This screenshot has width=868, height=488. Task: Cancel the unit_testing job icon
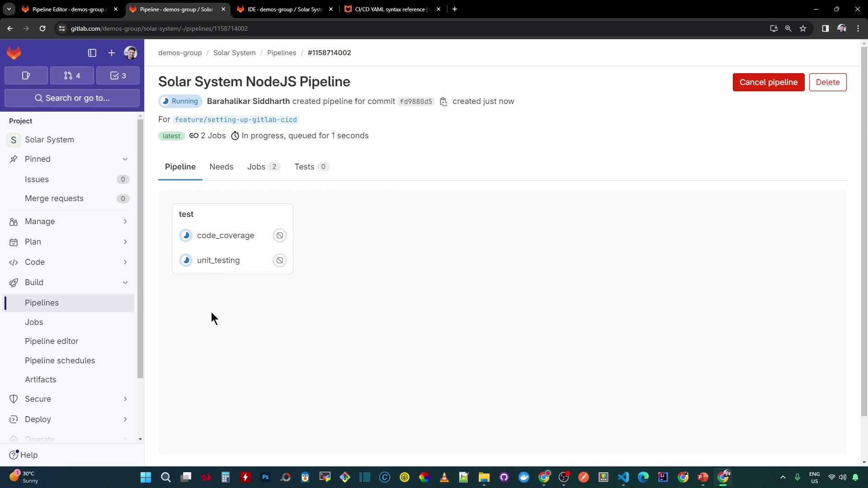pos(280,260)
